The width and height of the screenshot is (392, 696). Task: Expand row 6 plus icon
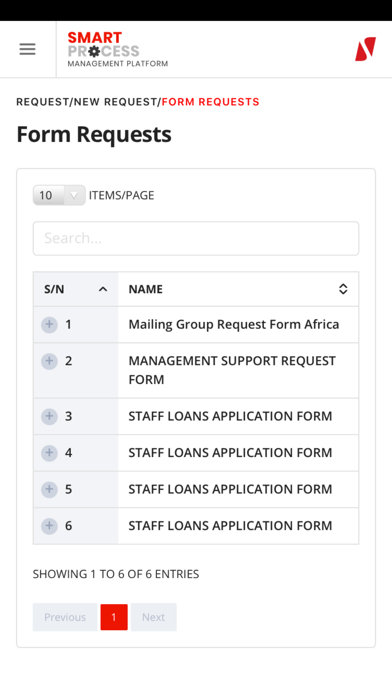click(x=49, y=526)
